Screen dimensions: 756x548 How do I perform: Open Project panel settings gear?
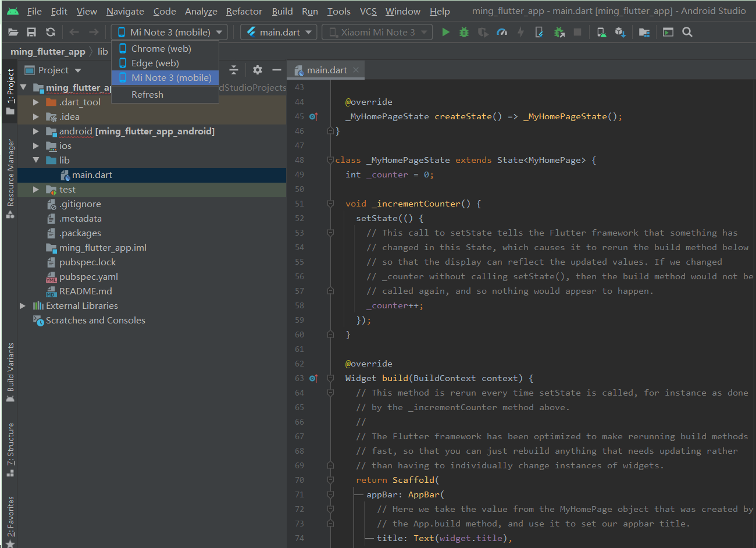point(258,70)
